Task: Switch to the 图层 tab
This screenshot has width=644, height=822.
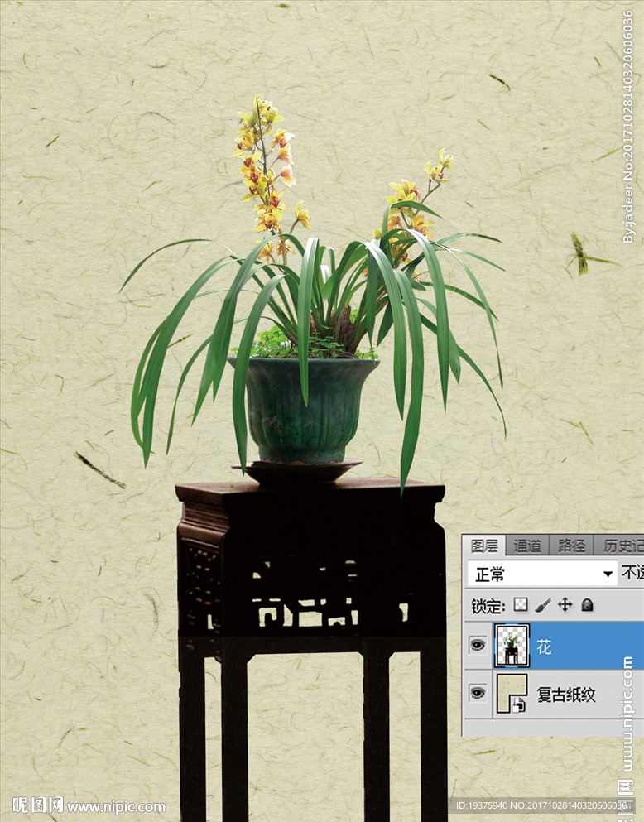Action: point(483,546)
